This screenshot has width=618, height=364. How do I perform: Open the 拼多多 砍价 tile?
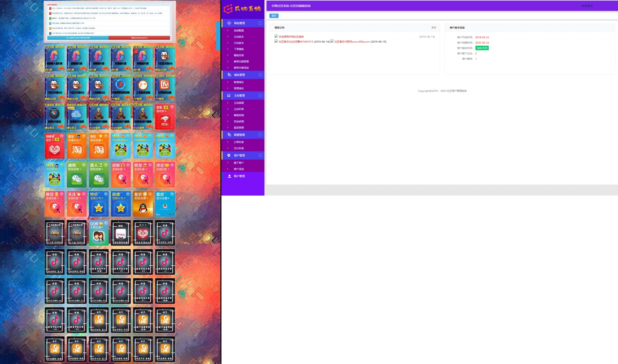55,146
